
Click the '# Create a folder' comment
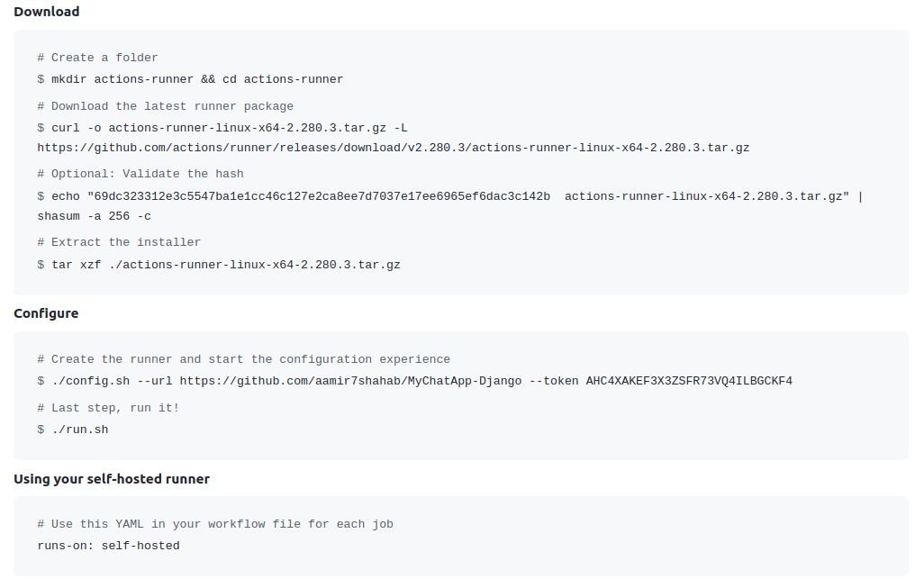click(98, 58)
